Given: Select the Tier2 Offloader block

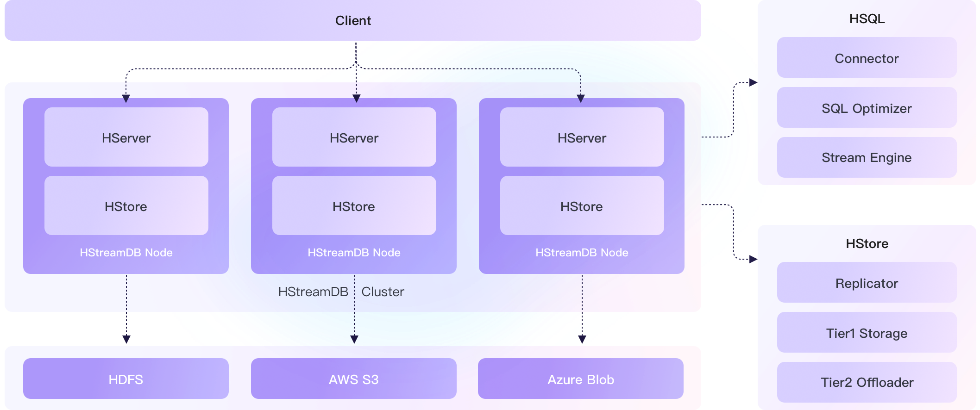Looking at the screenshot, I should click(867, 382).
